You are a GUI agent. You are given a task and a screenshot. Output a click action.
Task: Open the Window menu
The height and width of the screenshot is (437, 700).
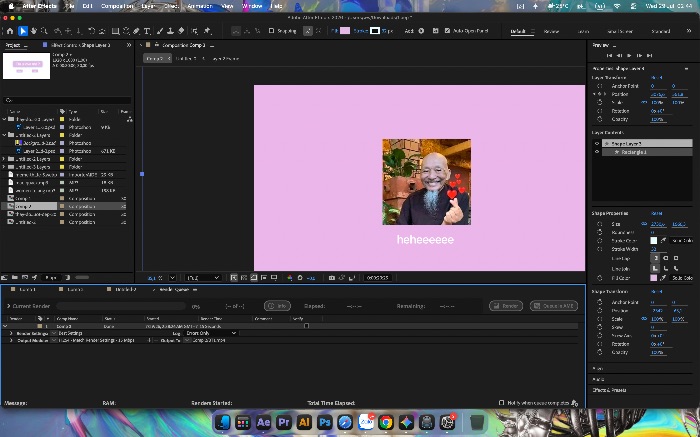click(x=252, y=6)
